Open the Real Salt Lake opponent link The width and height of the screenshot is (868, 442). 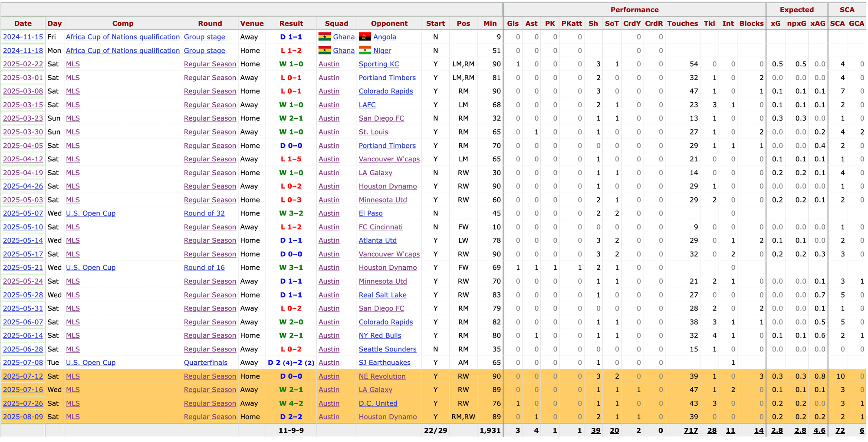pos(383,295)
